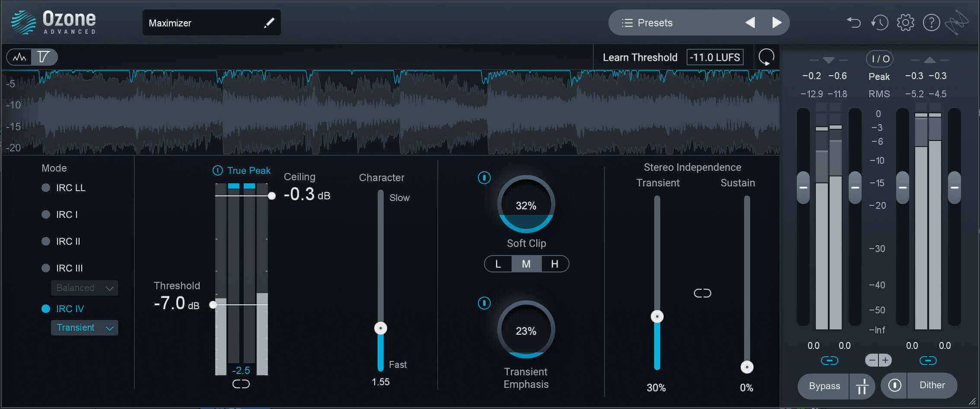The image size is (980, 409).
Task: Open the Balanced style dropdown
Action: pyautogui.click(x=85, y=288)
